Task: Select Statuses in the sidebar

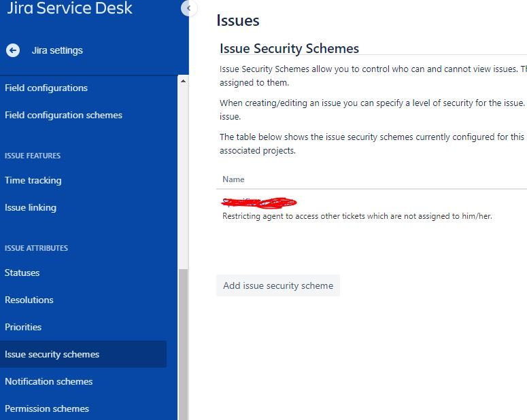Action: click(x=22, y=273)
